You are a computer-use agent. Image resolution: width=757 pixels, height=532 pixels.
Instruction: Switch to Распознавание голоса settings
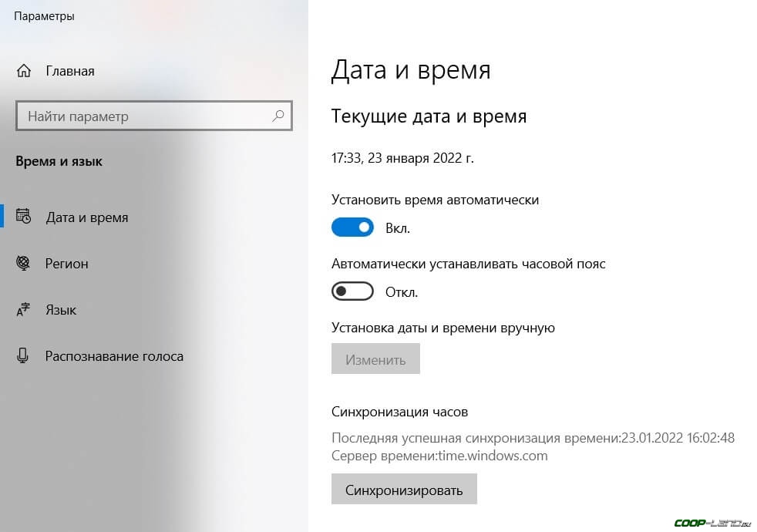[x=114, y=356]
